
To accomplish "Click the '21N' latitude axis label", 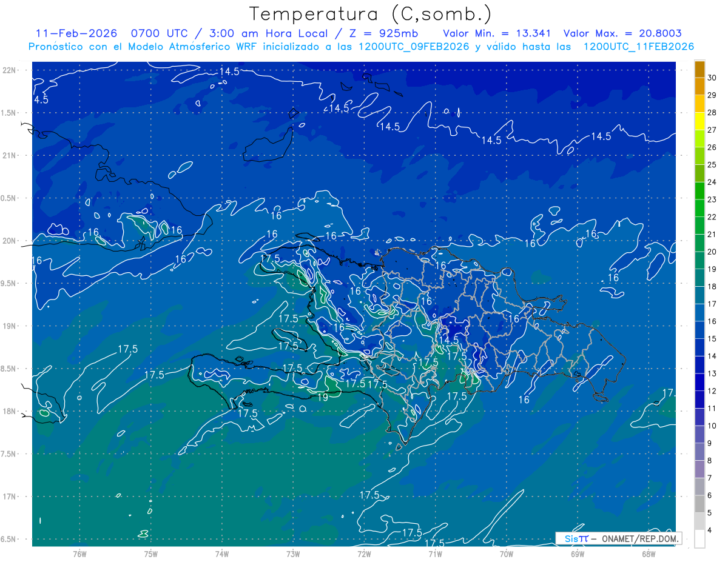I will (x=10, y=156).
